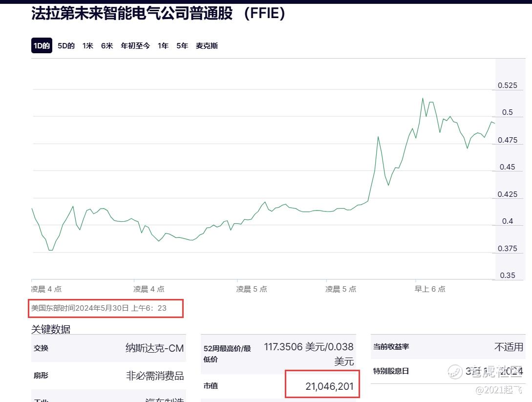
Task: Click the stock title 法拉第未来智能电气公司普通股 (FFIE)
Action: click(x=158, y=14)
